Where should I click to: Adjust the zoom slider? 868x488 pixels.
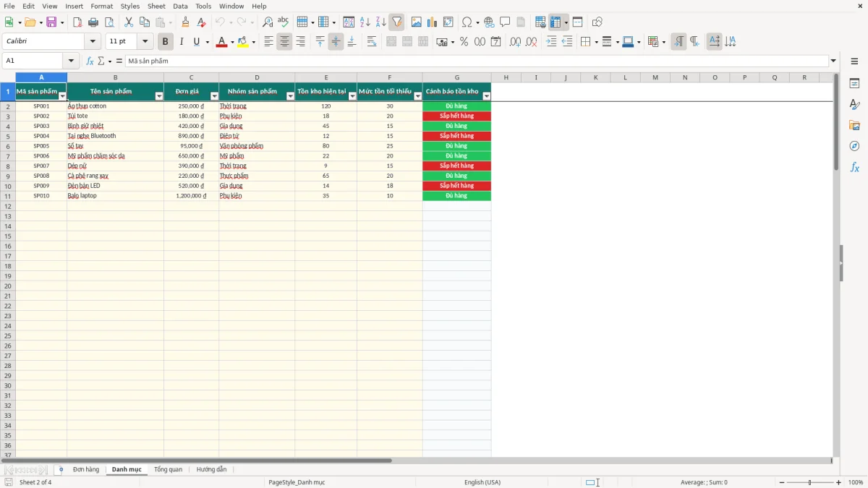coord(810,482)
